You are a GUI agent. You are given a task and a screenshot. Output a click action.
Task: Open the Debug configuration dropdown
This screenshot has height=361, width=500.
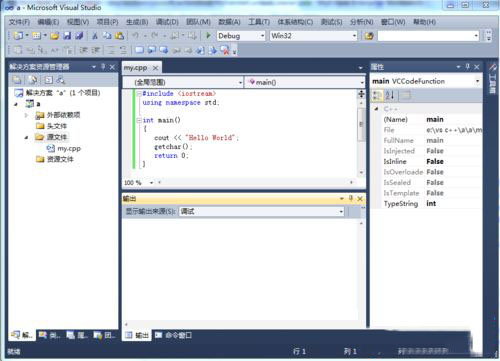262,36
